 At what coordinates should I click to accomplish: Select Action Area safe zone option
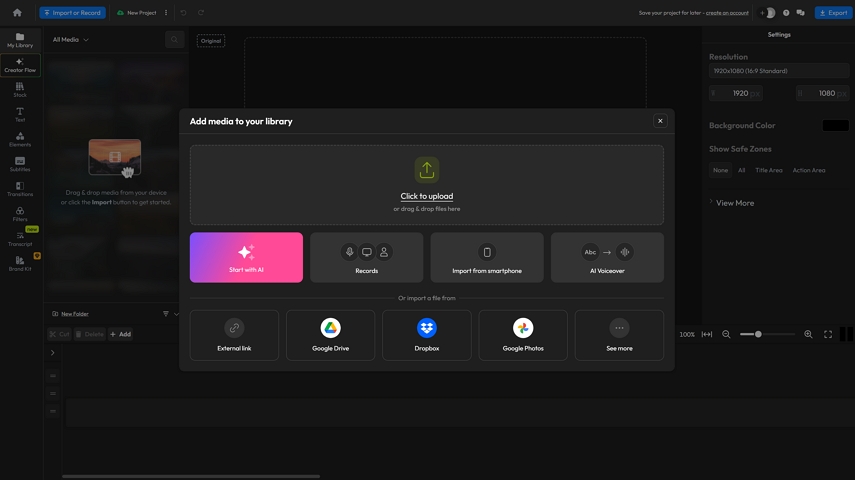pyautogui.click(x=809, y=170)
